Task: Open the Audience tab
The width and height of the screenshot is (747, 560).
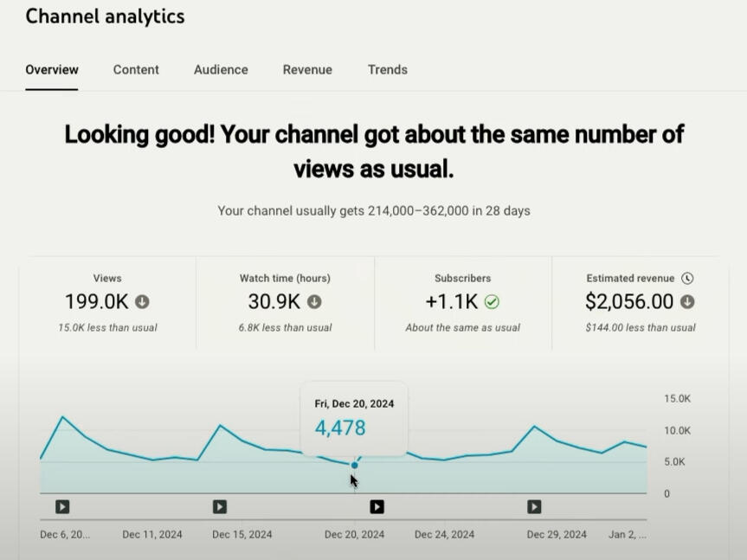Action: pos(221,70)
